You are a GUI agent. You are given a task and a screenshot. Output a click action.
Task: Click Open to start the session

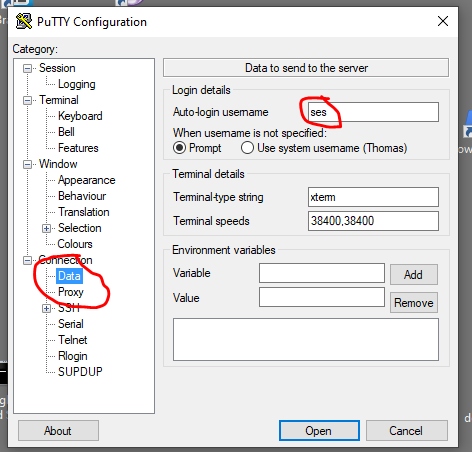319,431
